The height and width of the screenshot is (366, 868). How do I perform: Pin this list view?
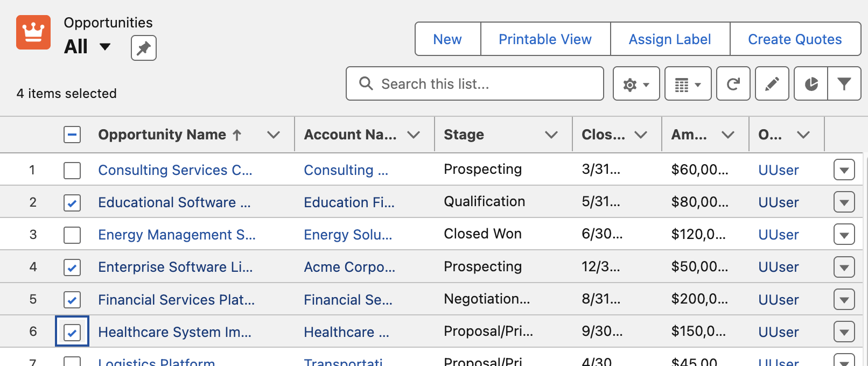tap(143, 48)
